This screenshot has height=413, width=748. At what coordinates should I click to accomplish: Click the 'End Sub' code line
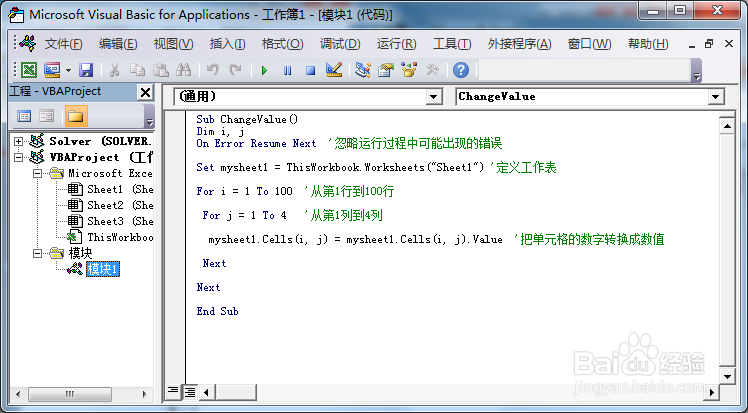(x=218, y=311)
